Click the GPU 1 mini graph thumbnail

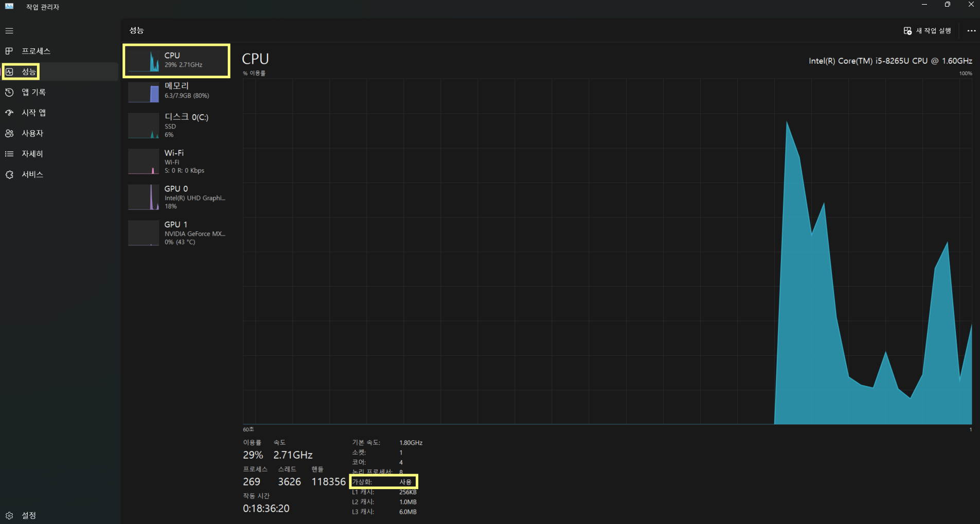[x=144, y=233]
